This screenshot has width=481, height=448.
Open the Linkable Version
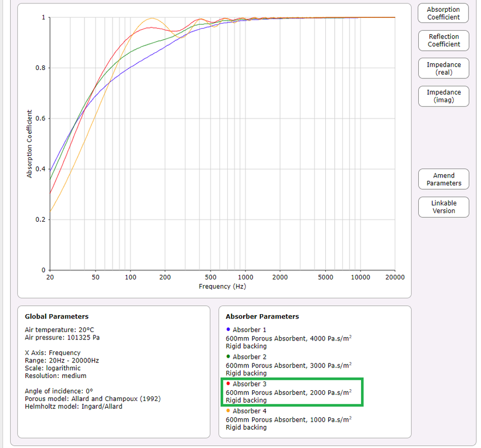tap(443, 207)
